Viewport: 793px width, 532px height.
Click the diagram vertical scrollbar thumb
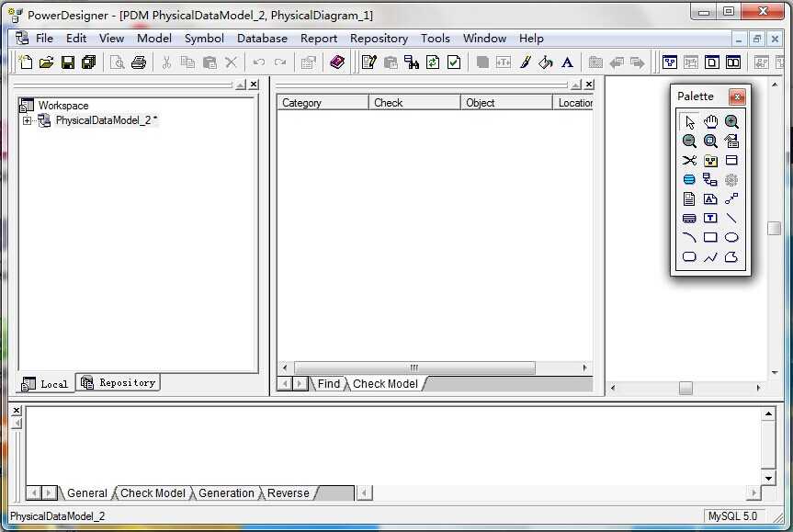pyautogui.click(x=775, y=228)
